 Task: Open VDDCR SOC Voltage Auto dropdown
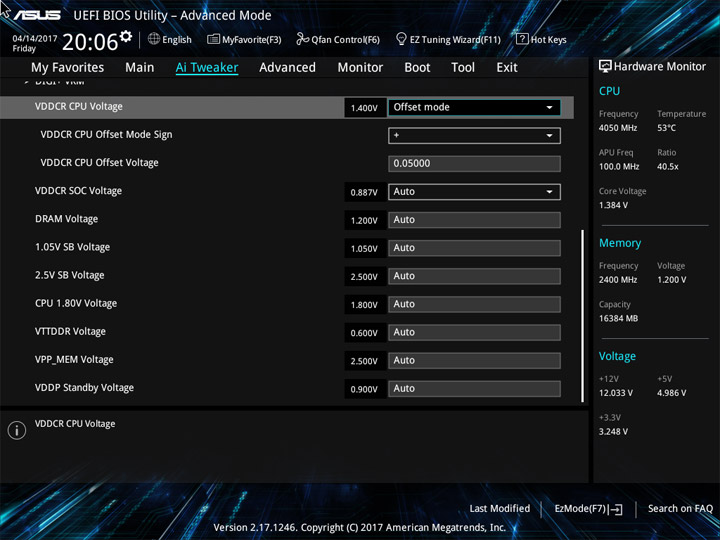coord(474,192)
